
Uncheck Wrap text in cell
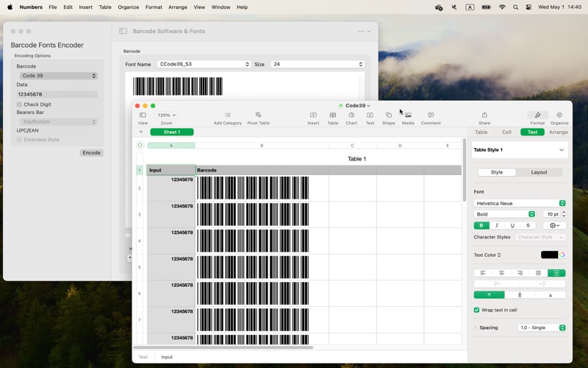coord(476,310)
